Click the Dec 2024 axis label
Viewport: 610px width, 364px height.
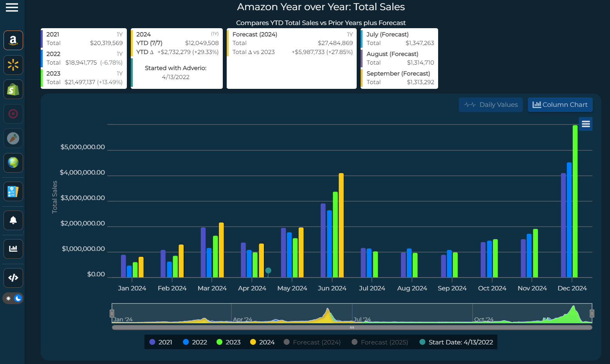pyautogui.click(x=572, y=288)
